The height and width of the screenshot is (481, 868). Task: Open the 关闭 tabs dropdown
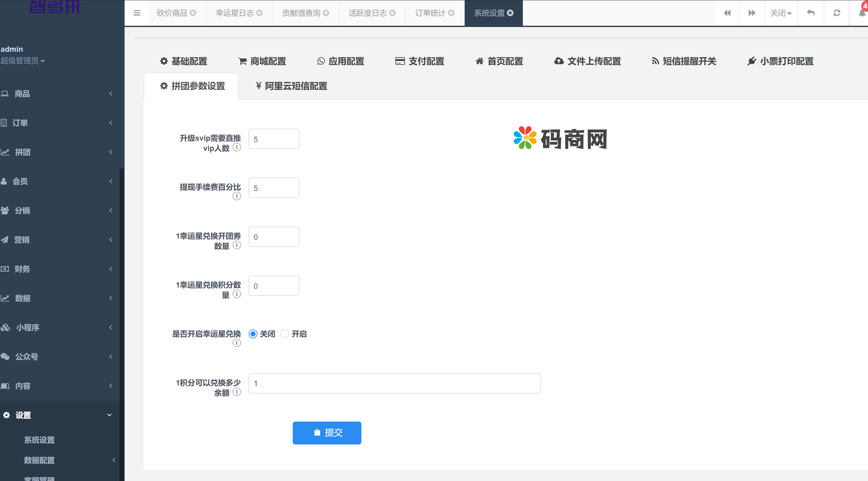781,13
